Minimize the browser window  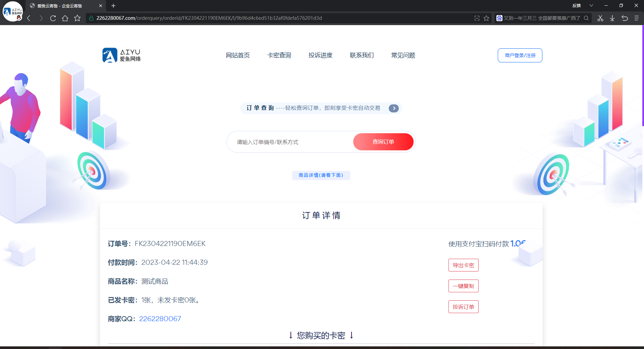click(606, 6)
